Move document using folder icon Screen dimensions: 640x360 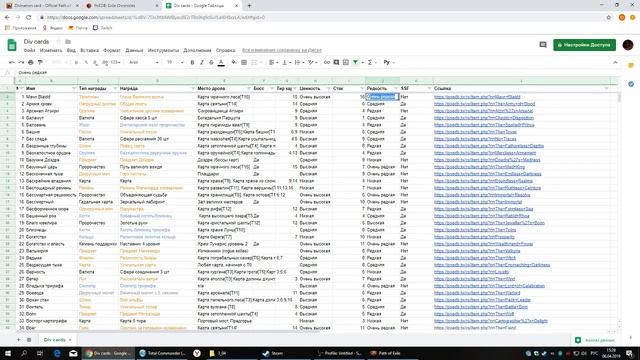coord(68,42)
